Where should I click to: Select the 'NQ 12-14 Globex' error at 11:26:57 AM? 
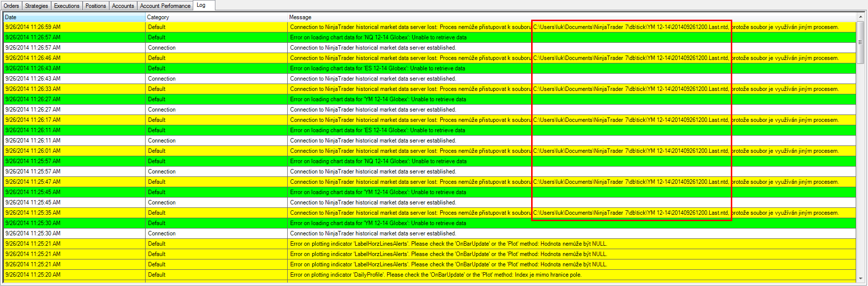point(571,37)
